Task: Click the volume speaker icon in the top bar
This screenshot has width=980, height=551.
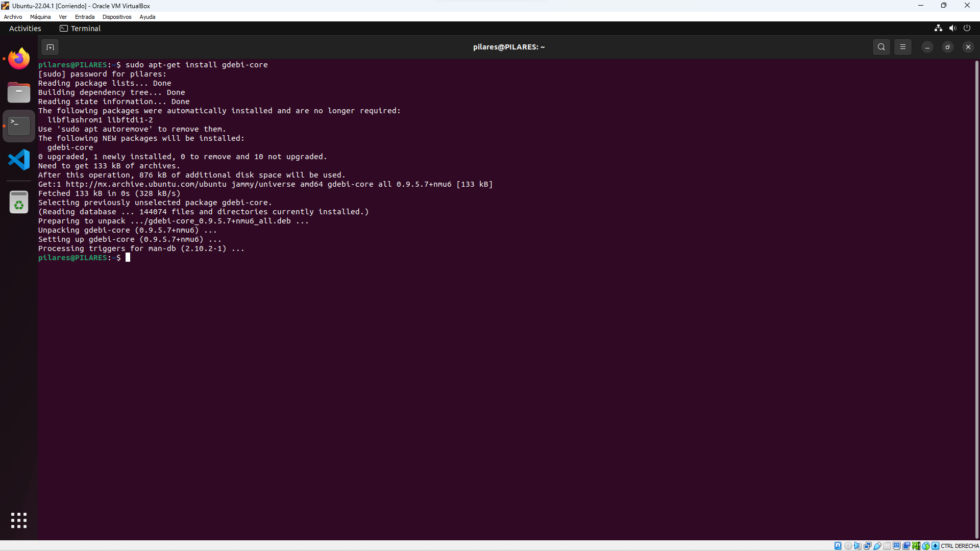Action: click(952, 29)
